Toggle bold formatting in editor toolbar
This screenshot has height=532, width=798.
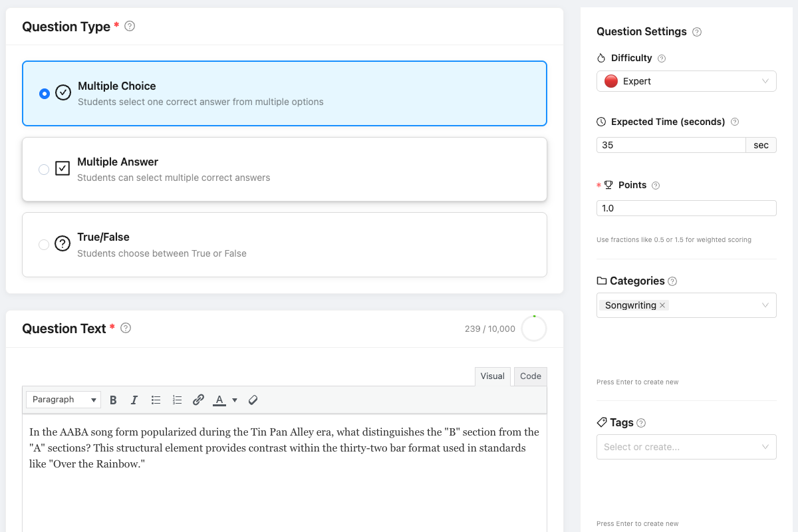tap(113, 400)
